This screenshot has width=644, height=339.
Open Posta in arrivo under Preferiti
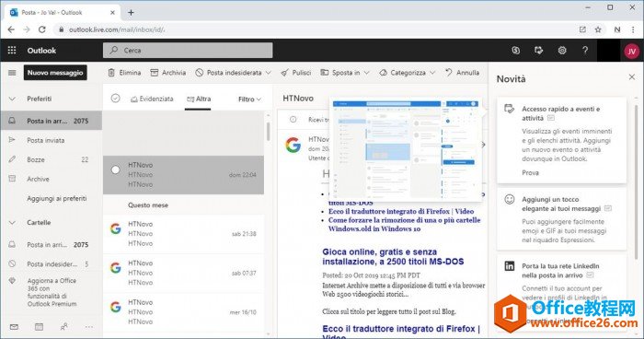(x=52, y=121)
